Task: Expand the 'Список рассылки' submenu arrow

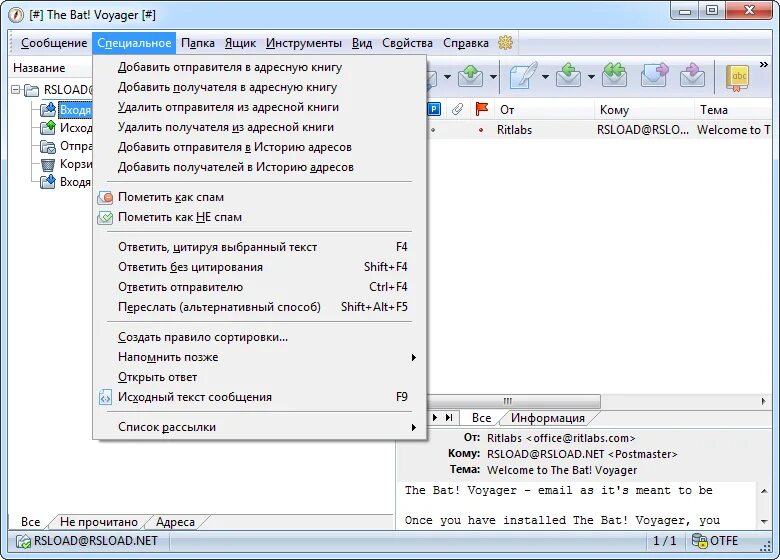Action: [413, 427]
